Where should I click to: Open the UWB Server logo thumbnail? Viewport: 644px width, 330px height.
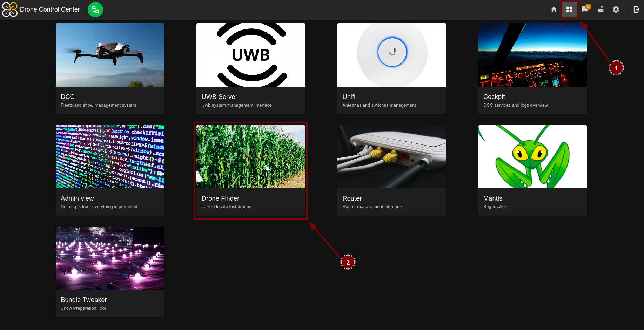(x=250, y=55)
